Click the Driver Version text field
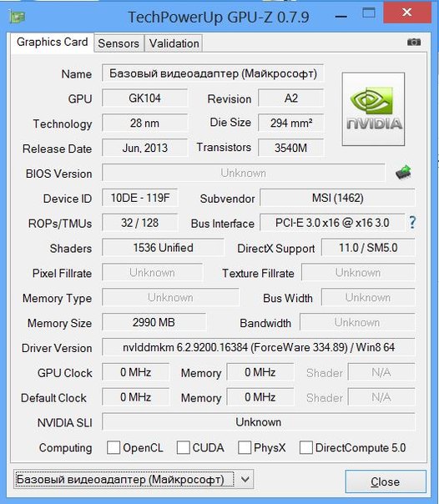This screenshot has height=504, width=439. [x=259, y=347]
